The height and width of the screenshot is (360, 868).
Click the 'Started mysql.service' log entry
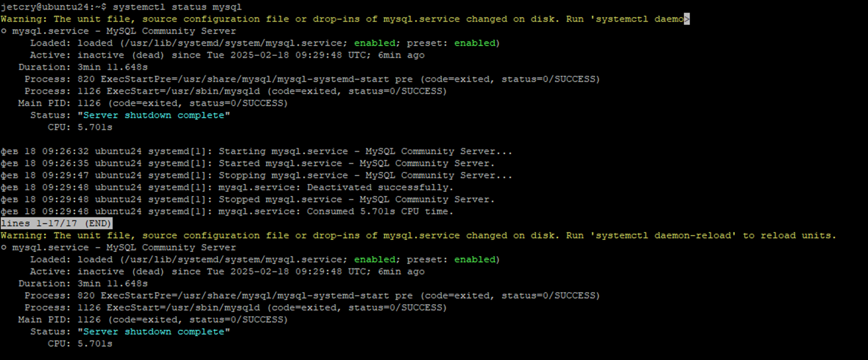coord(248,163)
